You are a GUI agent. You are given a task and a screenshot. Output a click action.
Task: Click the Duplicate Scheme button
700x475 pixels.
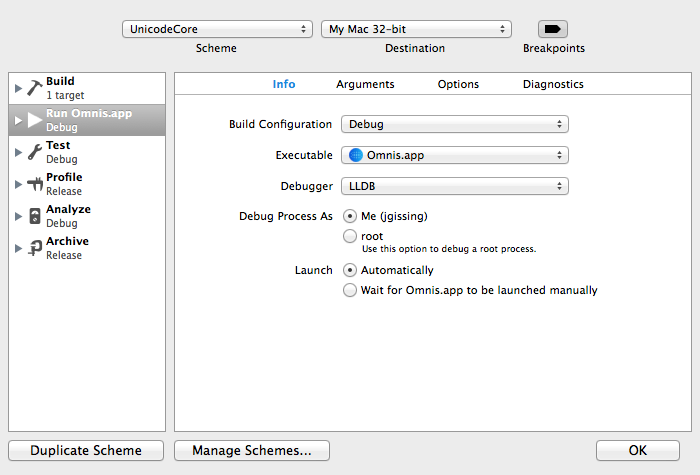point(86,450)
